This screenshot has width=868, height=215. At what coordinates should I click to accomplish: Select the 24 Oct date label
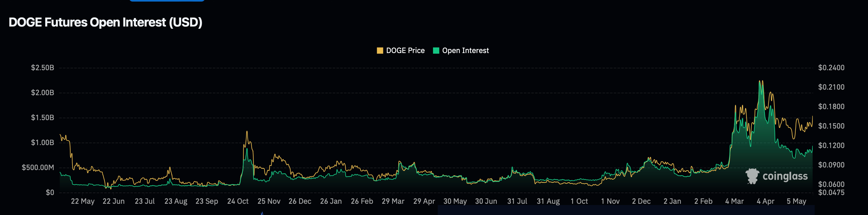coord(238,201)
